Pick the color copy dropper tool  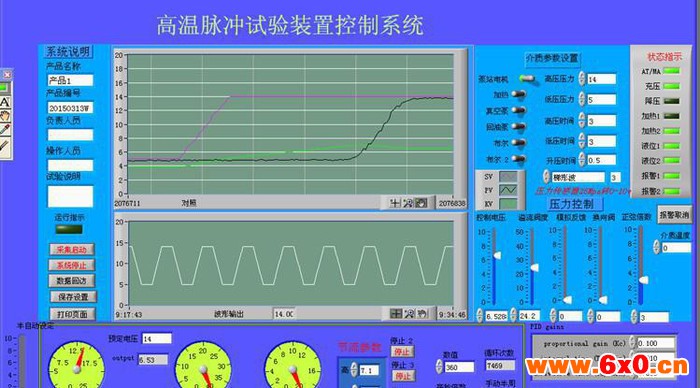[x=4, y=130]
